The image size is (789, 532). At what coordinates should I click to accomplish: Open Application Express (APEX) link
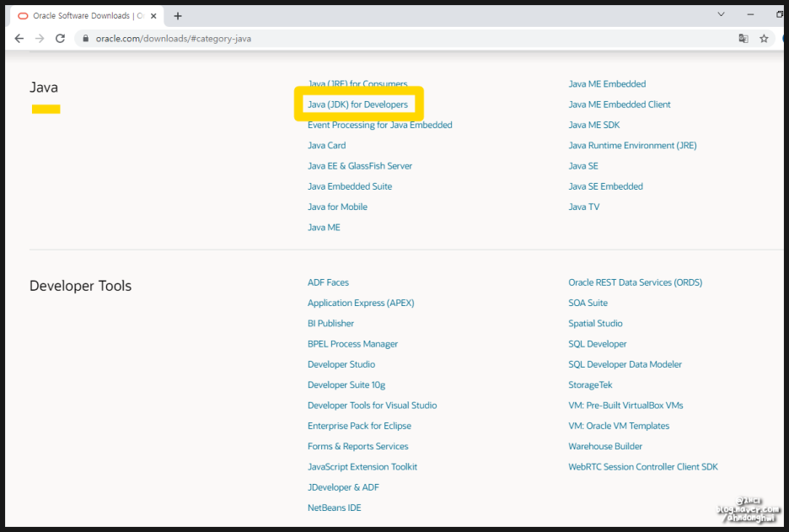pos(361,303)
